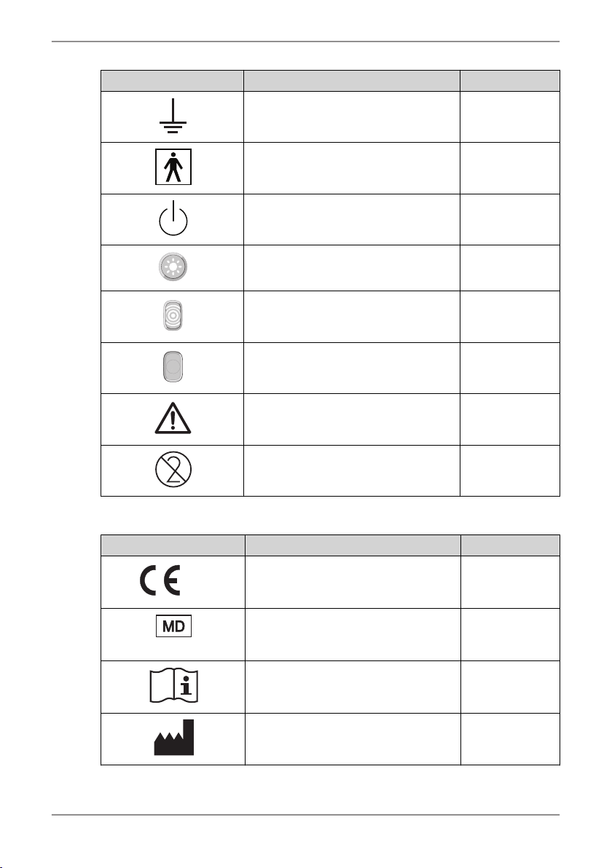The image size is (612, 868).
Task: Select the do-not-reuse crossed 2 symbol
Action: 173,470
